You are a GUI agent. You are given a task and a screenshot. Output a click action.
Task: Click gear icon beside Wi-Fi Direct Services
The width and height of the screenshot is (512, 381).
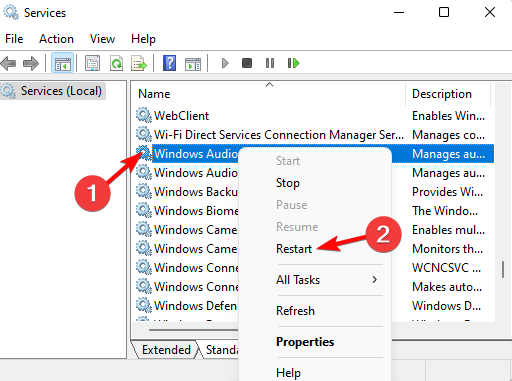click(x=144, y=134)
